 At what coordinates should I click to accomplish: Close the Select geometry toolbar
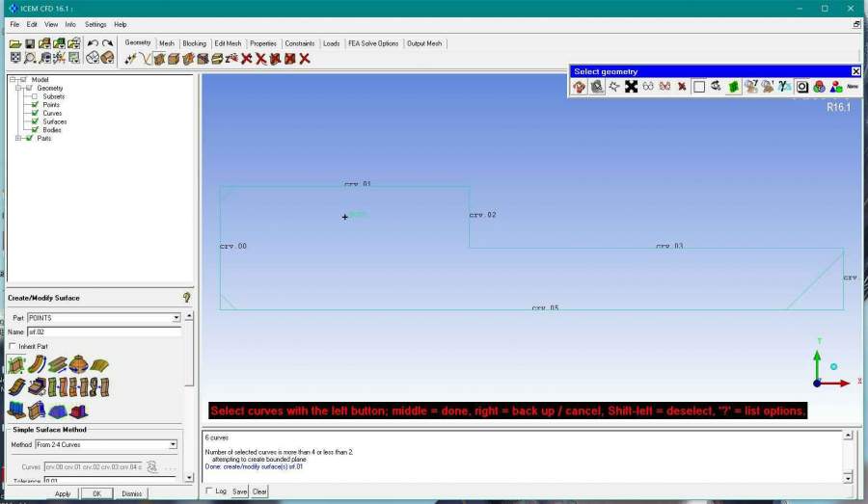tap(855, 71)
